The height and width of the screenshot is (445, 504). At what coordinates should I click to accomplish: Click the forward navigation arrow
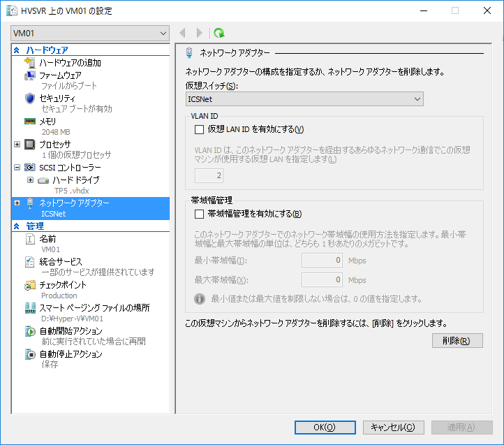(x=199, y=33)
